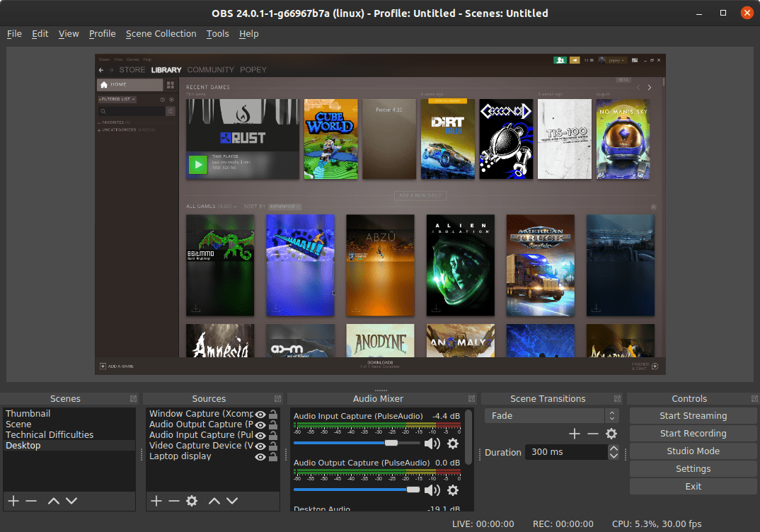
Task: Open the Profile menu
Action: pos(103,33)
